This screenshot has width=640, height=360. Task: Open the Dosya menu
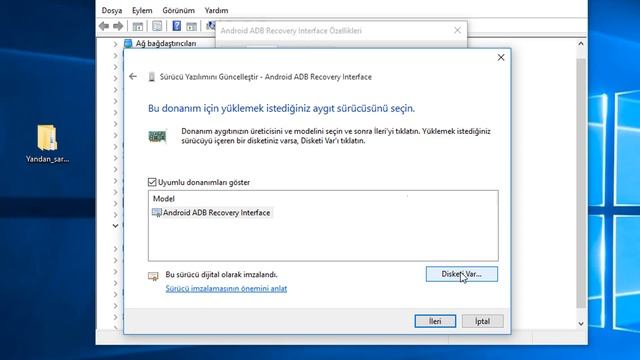(x=112, y=10)
